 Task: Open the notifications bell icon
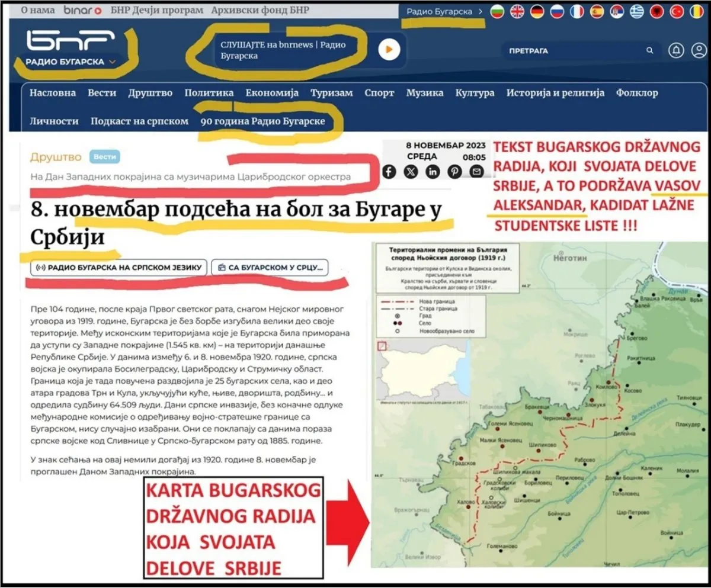(x=676, y=51)
